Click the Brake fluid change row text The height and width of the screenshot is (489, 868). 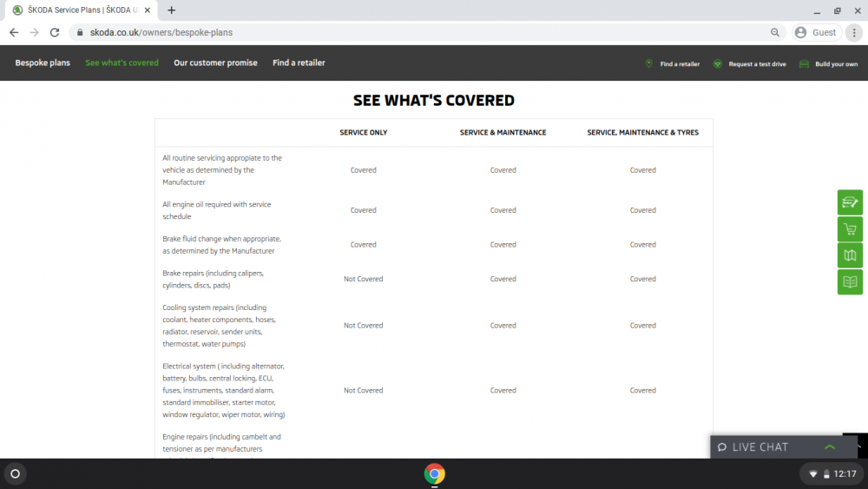[221, 245]
